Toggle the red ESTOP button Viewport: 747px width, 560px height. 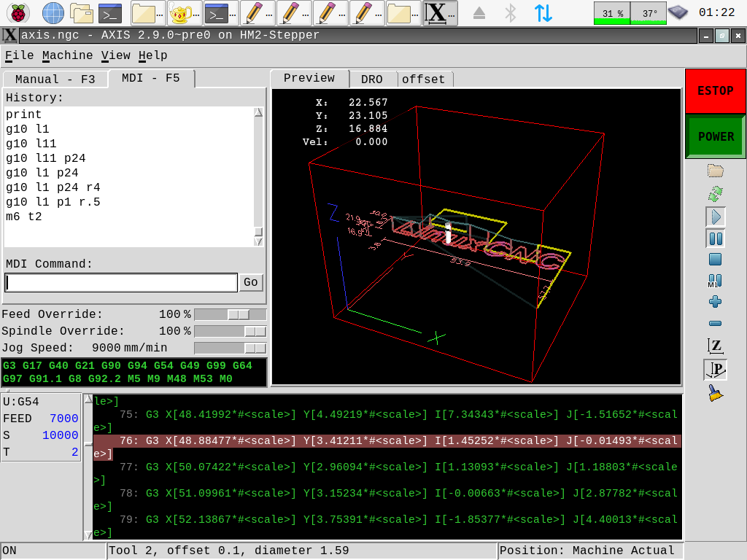(715, 91)
